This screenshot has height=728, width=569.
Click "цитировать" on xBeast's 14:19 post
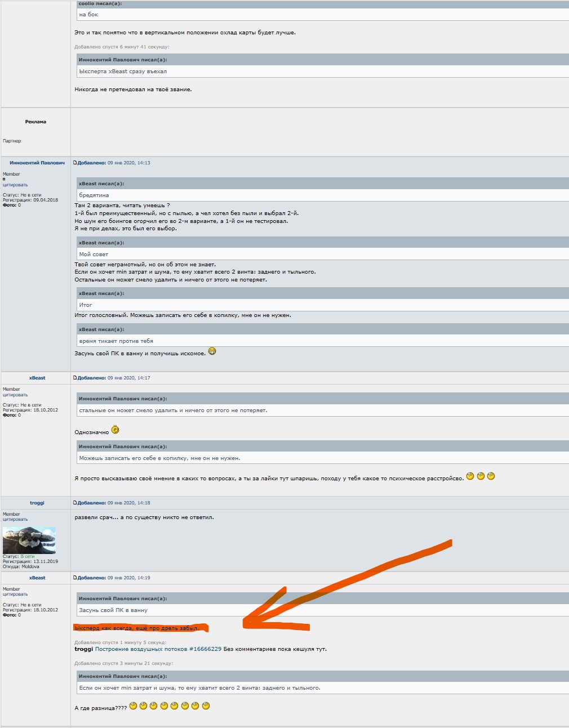click(x=15, y=594)
